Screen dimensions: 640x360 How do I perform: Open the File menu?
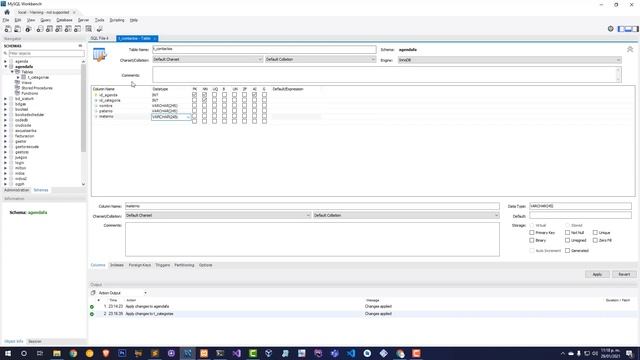(6, 20)
